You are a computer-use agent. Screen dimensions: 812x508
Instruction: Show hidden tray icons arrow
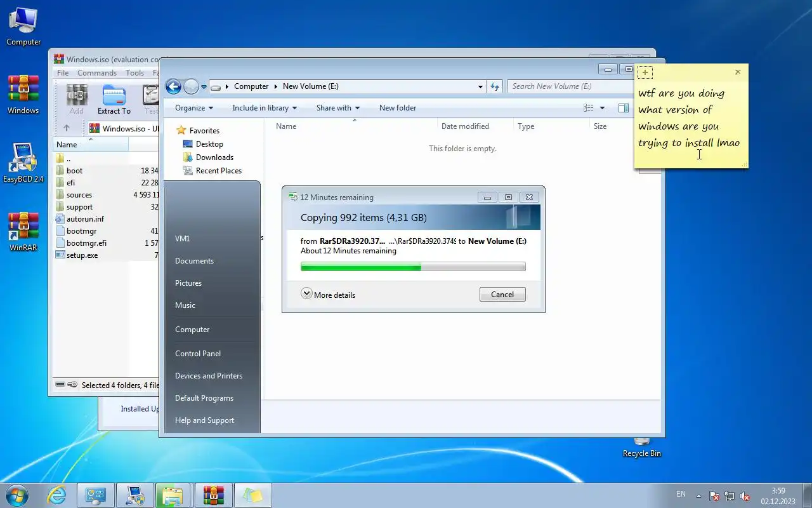point(699,496)
